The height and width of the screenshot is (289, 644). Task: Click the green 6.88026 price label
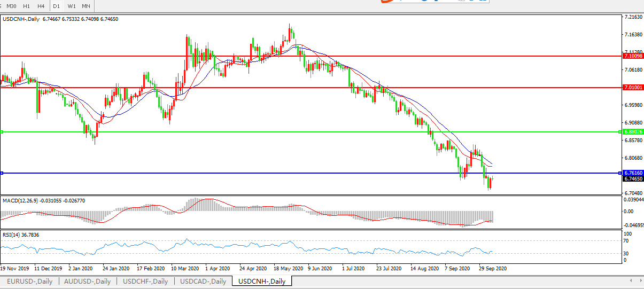(633, 131)
